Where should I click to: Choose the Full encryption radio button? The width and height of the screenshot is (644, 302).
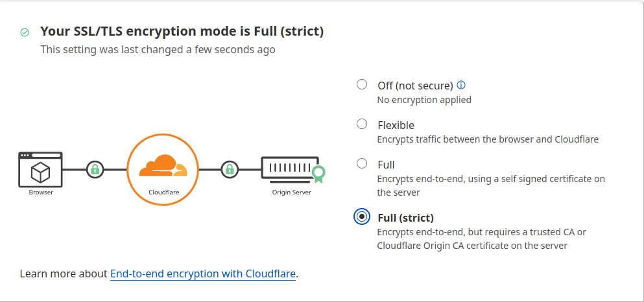click(x=362, y=163)
